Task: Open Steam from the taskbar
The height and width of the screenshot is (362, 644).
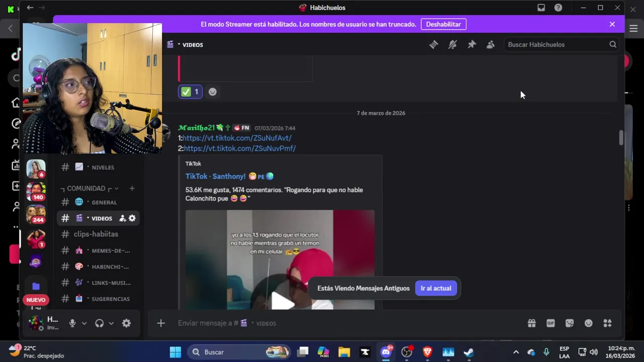Action: coord(468,352)
